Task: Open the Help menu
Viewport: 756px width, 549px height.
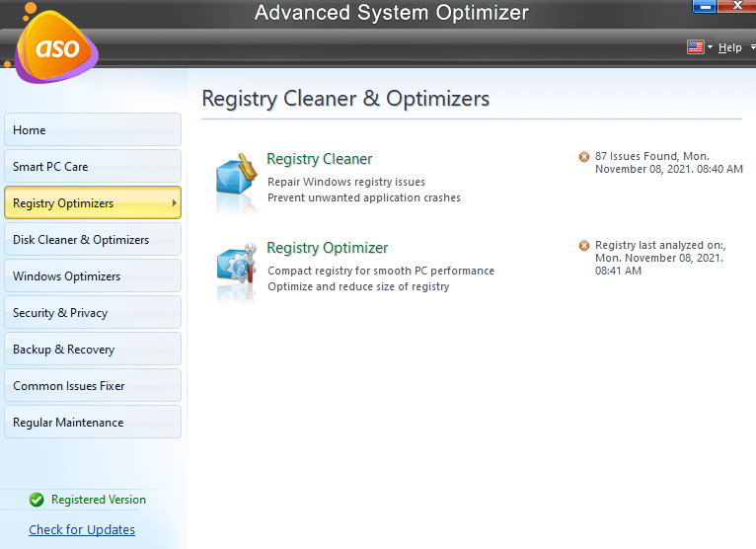Action: tap(729, 47)
